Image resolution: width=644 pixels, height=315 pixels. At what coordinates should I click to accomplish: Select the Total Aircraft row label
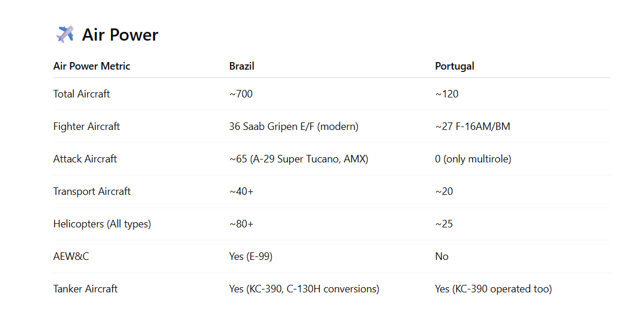click(x=82, y=94)
